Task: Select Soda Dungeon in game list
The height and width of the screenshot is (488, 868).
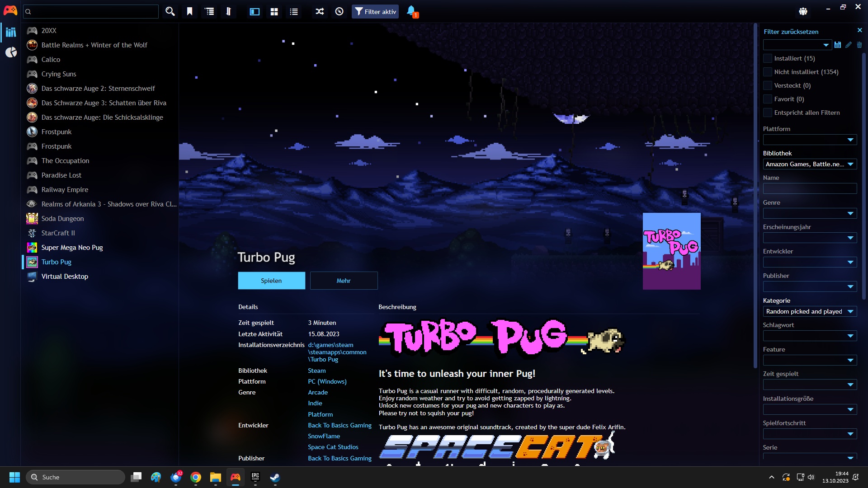Action: coord(62,219)
